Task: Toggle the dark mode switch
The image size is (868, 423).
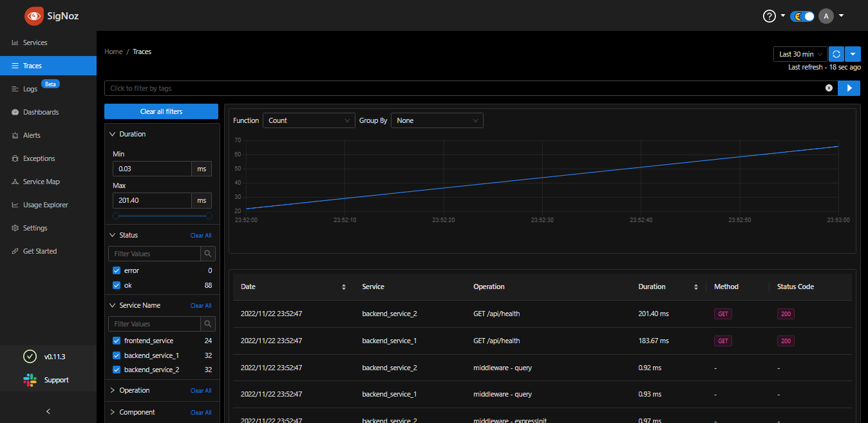Action: coord(803,16)
